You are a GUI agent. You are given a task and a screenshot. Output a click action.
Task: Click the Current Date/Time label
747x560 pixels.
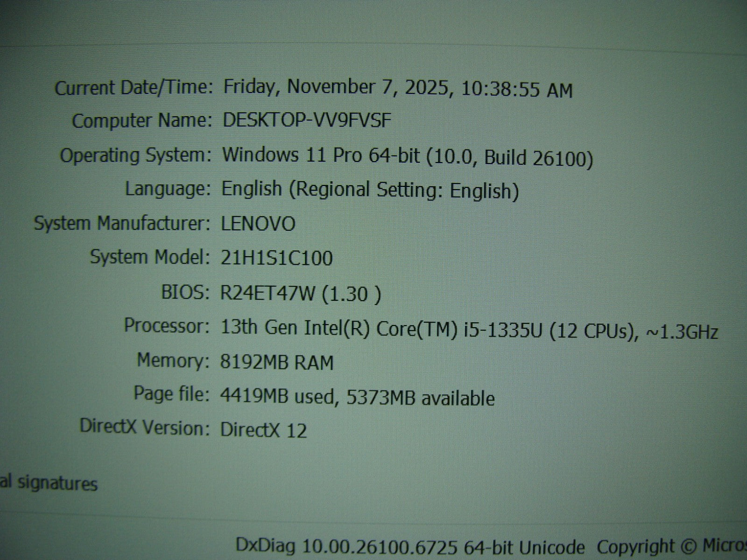pos(134,88)
